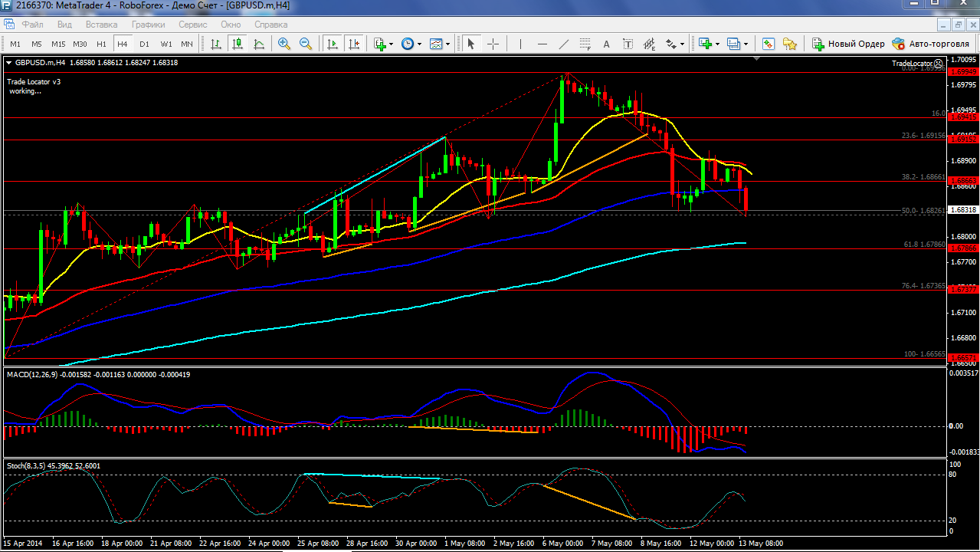Switch timeframe to M30
The height and width of the screenshot is (552, 980).
tap(80, 44)
